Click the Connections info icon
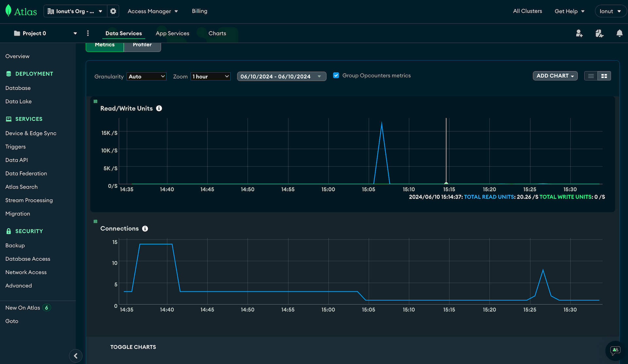This screenshot has height=364, width=628. (x=145, y=229)
